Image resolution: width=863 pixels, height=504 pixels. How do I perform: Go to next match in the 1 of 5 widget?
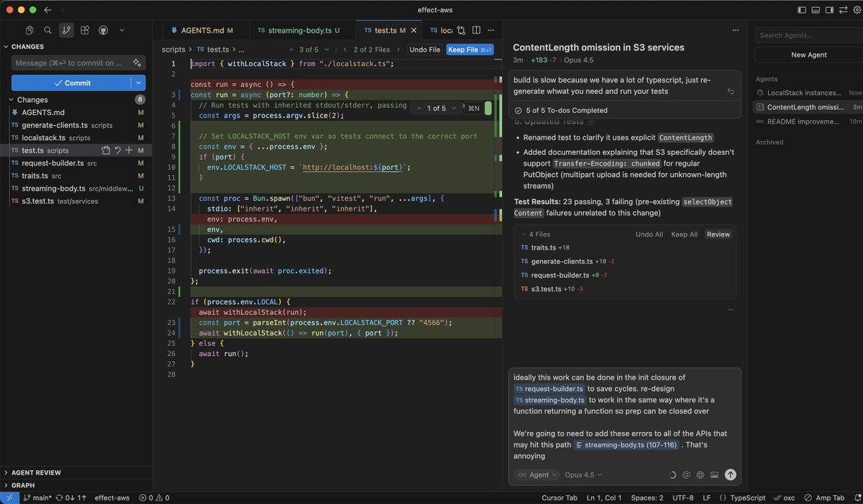coord(452,108)
